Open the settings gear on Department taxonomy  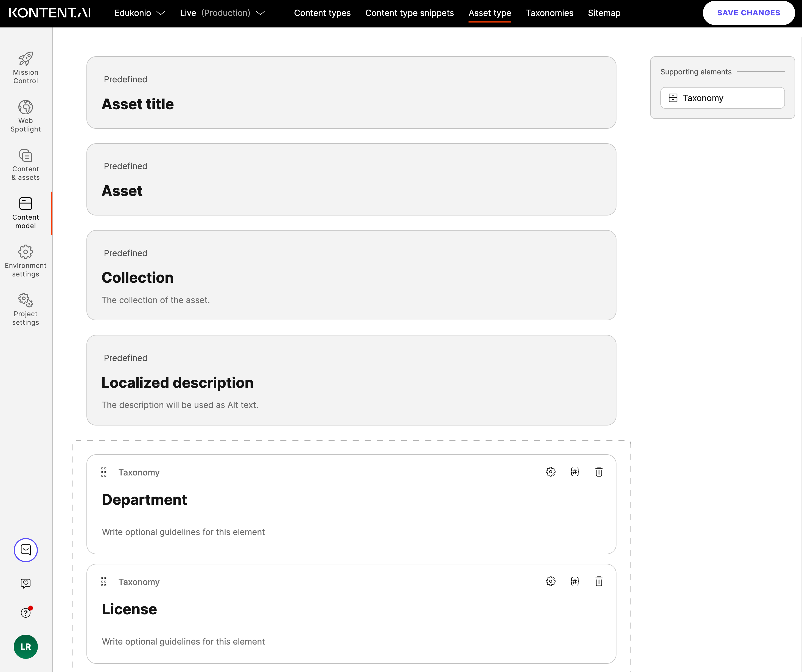550,471
